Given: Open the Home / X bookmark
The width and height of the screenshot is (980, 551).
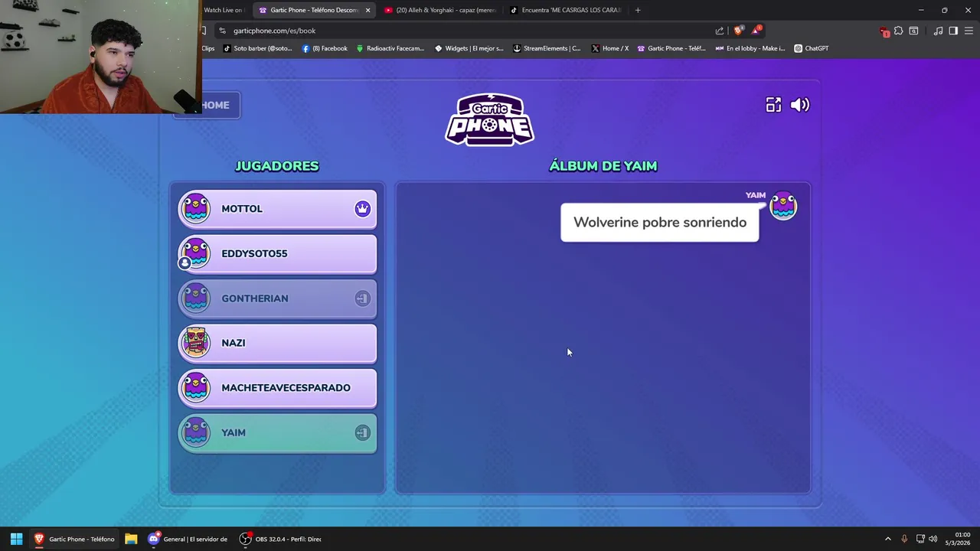Looking at the screenshot, I should click(x=609, y=48).
